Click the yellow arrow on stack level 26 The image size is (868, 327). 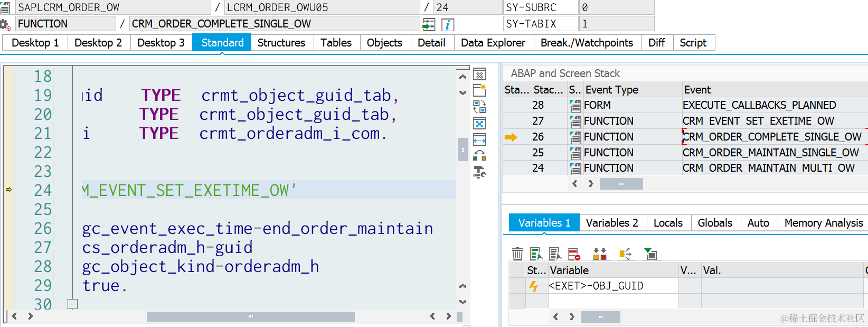coord(511,137)
